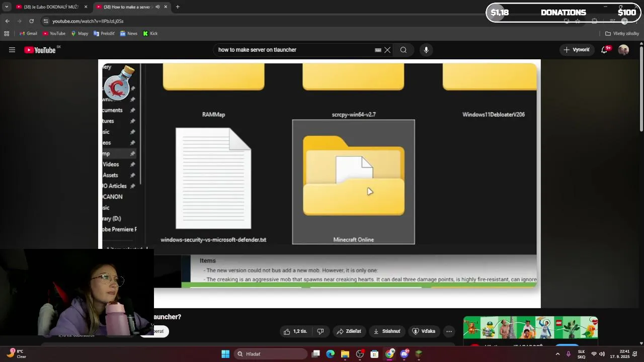Image resolution: width=644 pixels, height=362 pixels.
Task: Open the Kick bookmark
Action: pos(150,34)
